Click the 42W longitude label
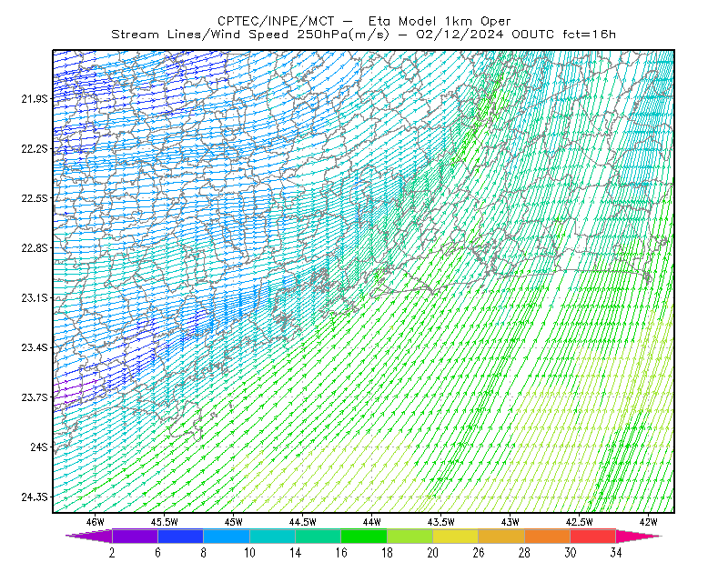728x562 pixels. pyautogui.click(x=649, y=522)
